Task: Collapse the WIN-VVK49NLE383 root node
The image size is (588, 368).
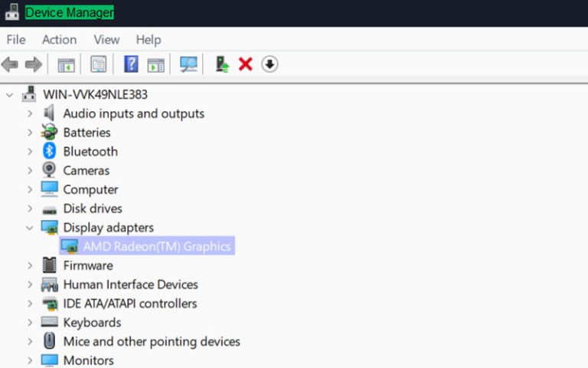Action: click(10, 95)
